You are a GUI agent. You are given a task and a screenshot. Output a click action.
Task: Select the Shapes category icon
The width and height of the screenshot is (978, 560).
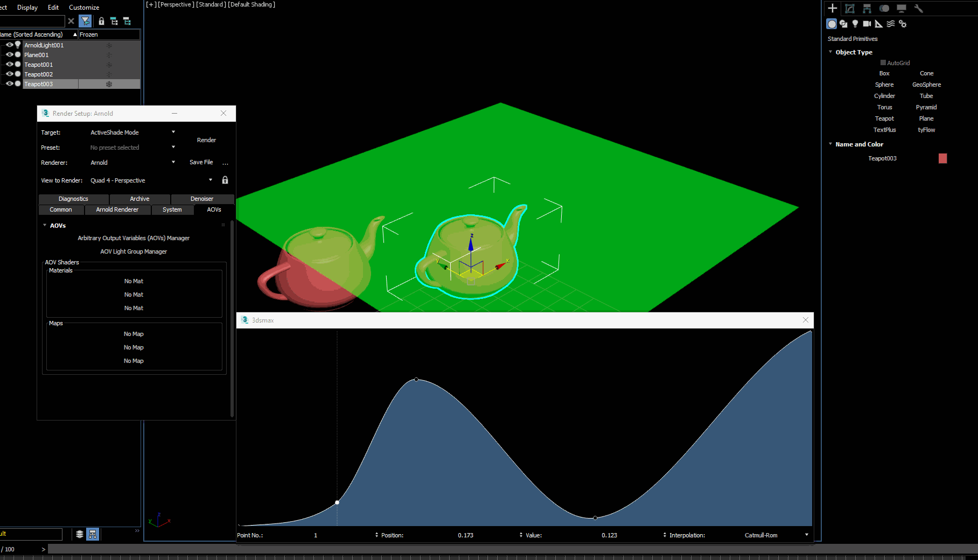point(843,24)
